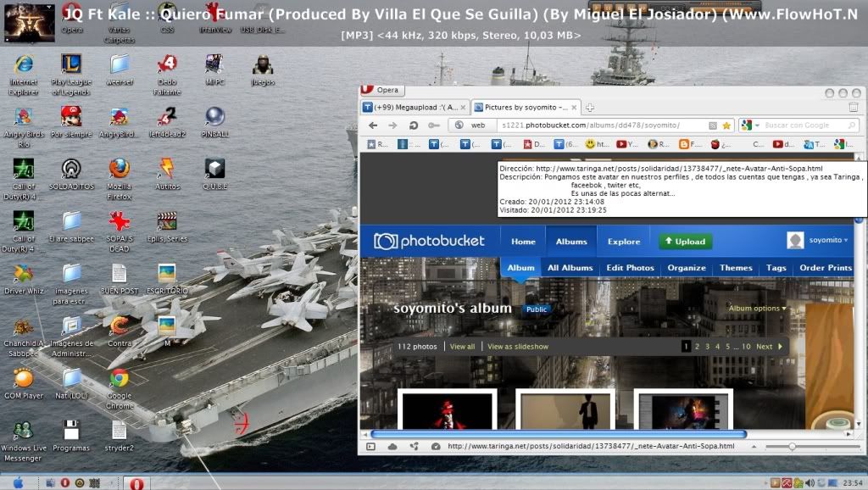Image resolution: width=868 pixels, height=490 pixels.
Task: Click the horizontal scrollbar in Opera
Action: (559, 435)
